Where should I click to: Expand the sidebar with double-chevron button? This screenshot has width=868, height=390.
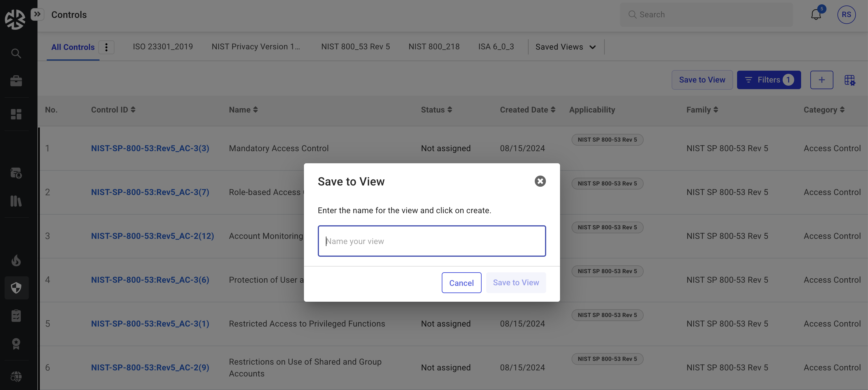pos(37,14)
